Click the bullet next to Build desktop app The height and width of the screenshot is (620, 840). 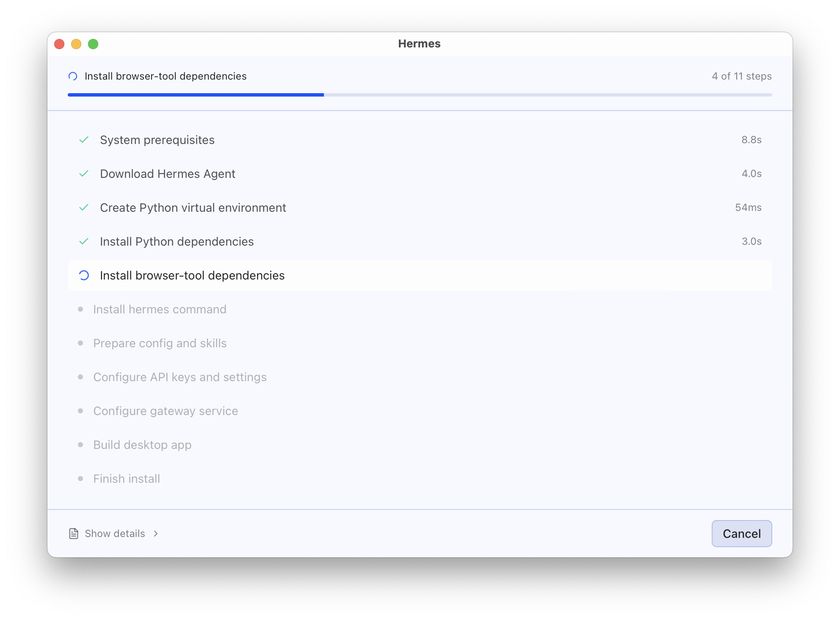pos(80,445)
